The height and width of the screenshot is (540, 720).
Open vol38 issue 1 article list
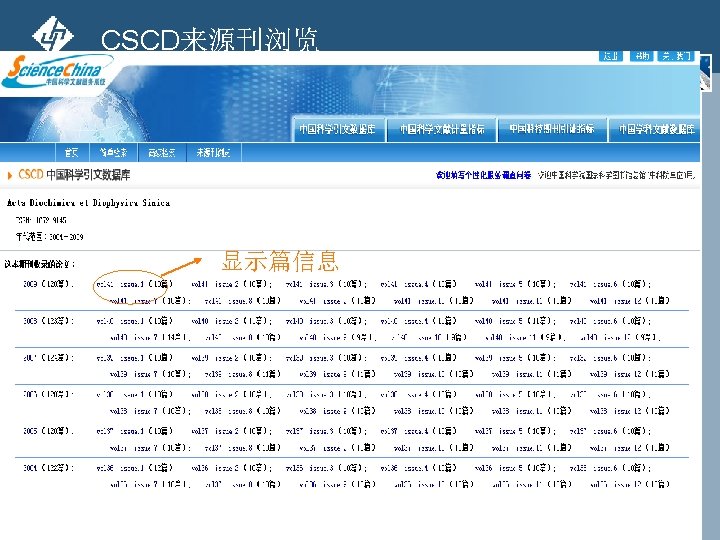coord(135,394)
